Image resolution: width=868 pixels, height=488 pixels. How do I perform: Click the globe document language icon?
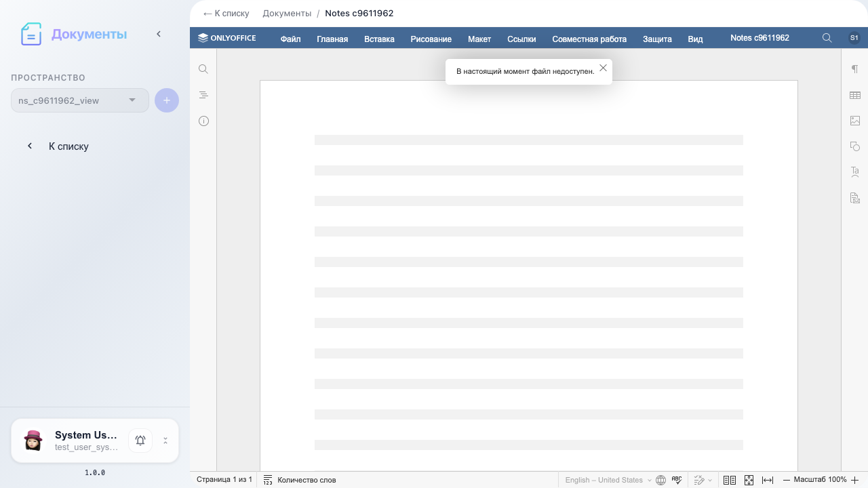(x=661, y=480)
